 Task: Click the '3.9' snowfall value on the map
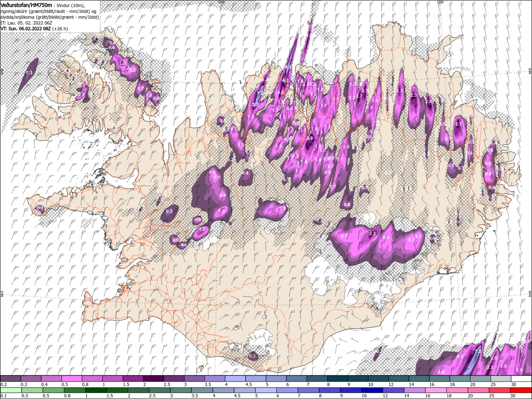coord(309,138)
